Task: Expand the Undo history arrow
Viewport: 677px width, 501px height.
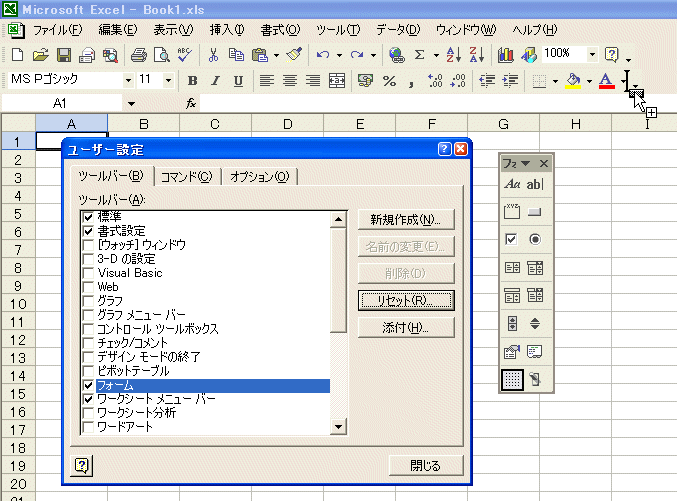Action: click(x=339, y=55)
